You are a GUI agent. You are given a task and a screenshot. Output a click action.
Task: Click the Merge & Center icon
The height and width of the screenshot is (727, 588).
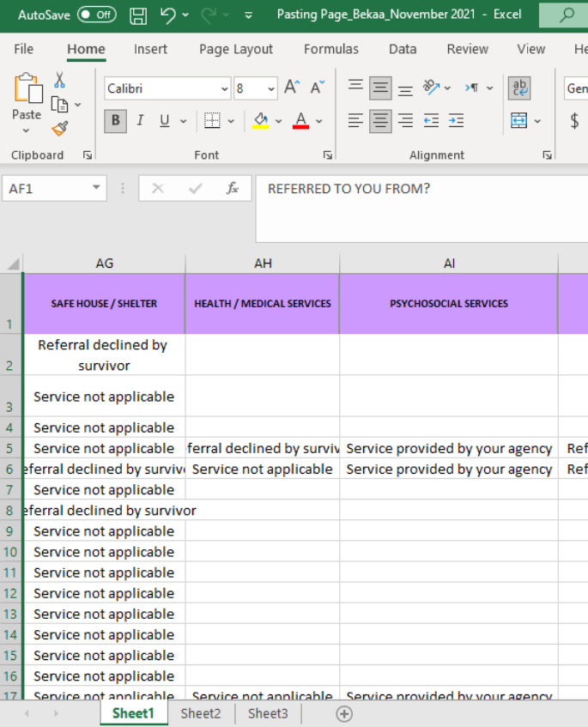pos(519,121)
